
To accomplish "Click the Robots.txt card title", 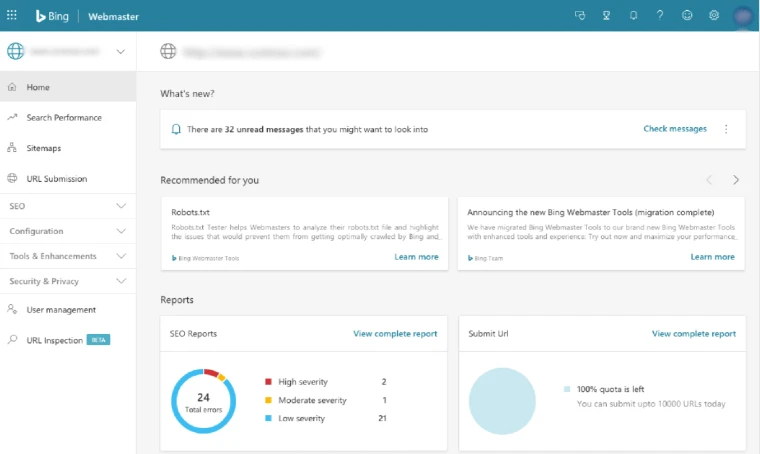I will click(190, 212).
